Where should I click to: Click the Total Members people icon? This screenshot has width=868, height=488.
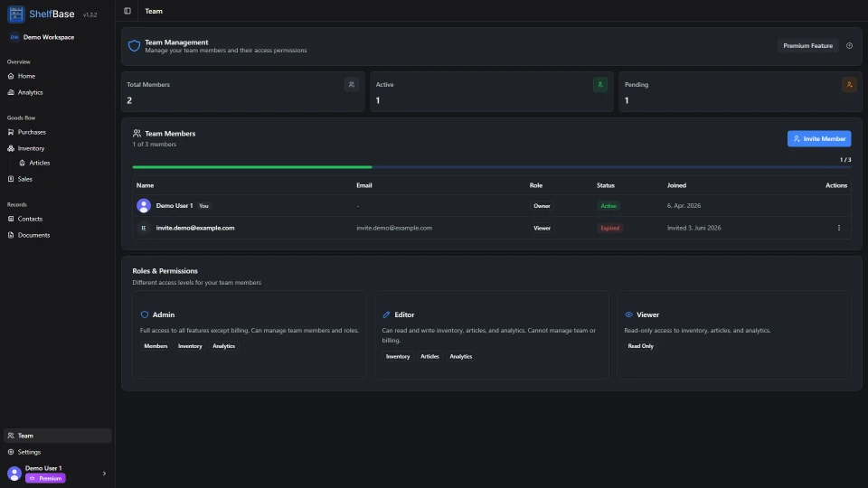point(352,85)
